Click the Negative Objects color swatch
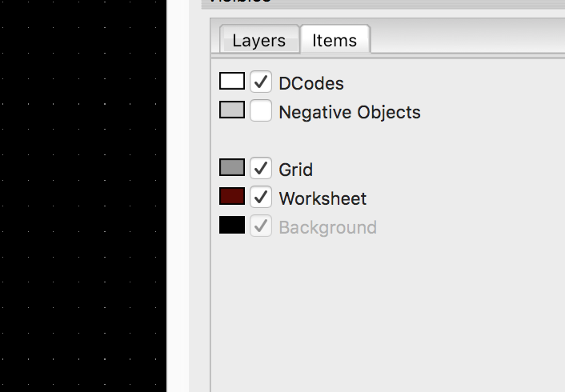The width and height of the screenshot is (565, 392). pyautogui.click(x=232, y=110)
